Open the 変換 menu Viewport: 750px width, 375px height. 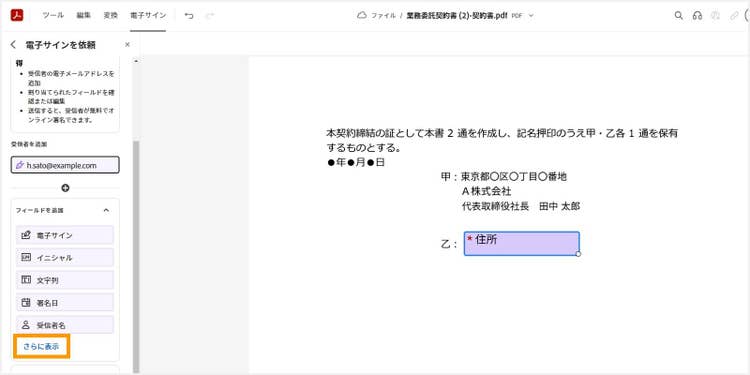tap(110, 15)
